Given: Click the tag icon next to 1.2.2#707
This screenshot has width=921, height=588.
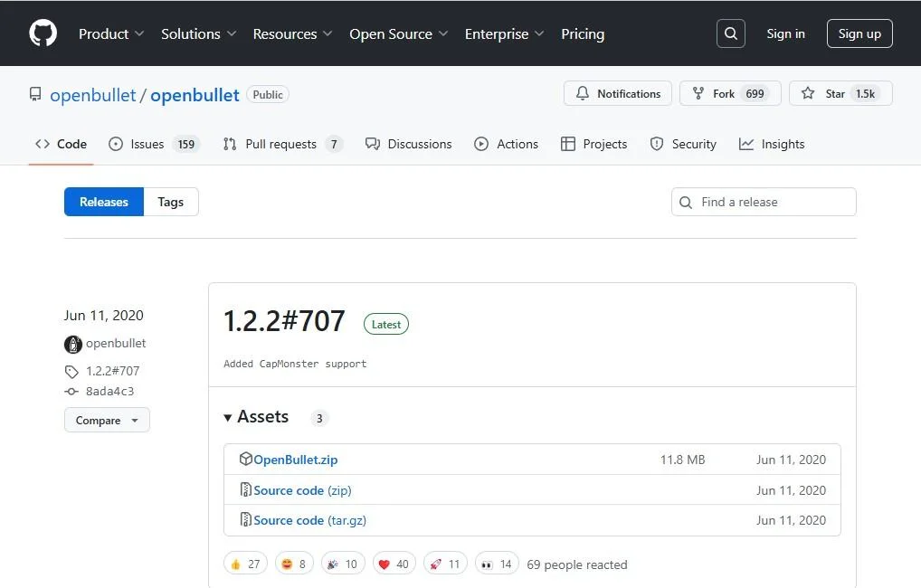Looking at the screenshot, I should click(71, 371).
